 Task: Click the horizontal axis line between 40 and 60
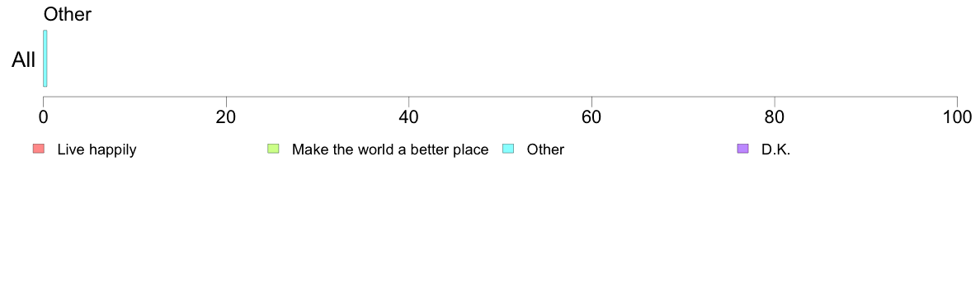click(x=500, y=97)
